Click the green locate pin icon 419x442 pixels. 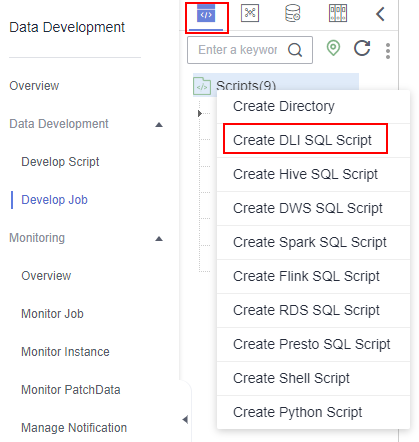pyautogui.click(x=333, y=48)
